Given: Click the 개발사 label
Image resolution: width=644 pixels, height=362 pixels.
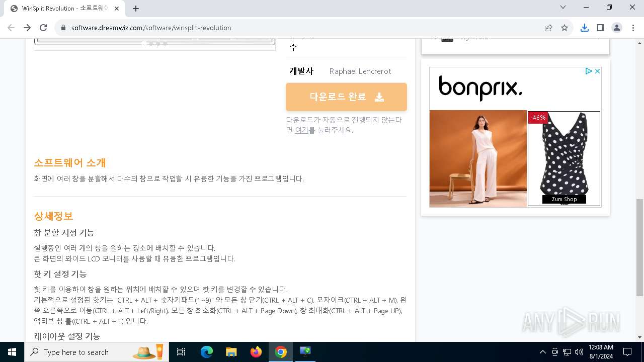Looking at the screenshot, I should pyautogui.click(x=301, y=71).
